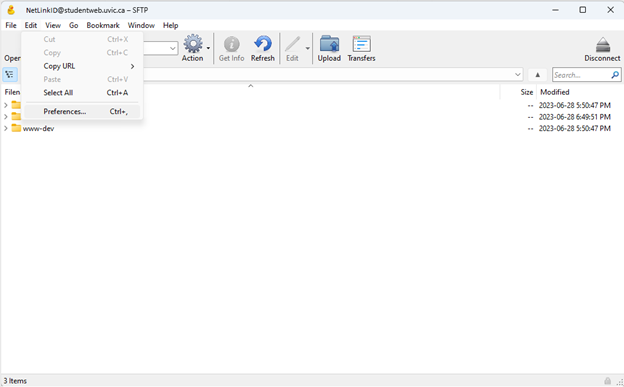
Task: Open Preferences from Edit menu
Action: click(x=82, y=111)
